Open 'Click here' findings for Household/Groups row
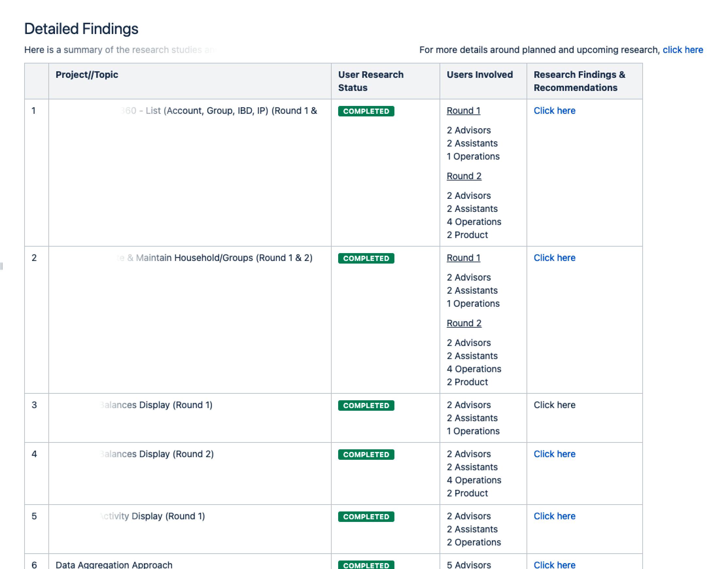This screenshot has width=728, height=569. (554, 258)
